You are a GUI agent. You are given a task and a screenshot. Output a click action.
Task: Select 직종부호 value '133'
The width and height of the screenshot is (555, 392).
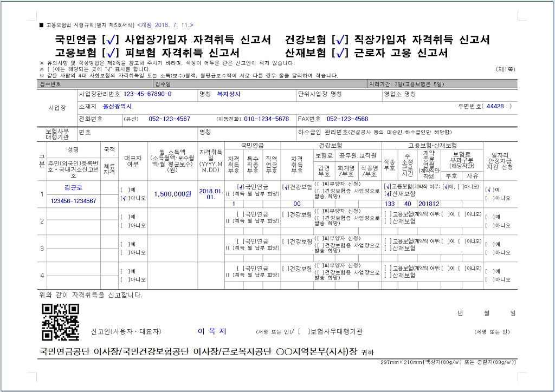click(x=389, y=204)
